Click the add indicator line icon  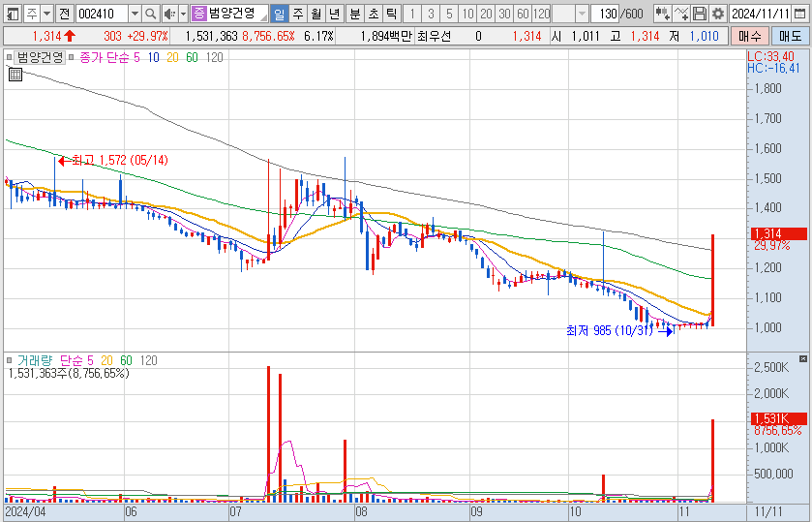click(681, 14)
